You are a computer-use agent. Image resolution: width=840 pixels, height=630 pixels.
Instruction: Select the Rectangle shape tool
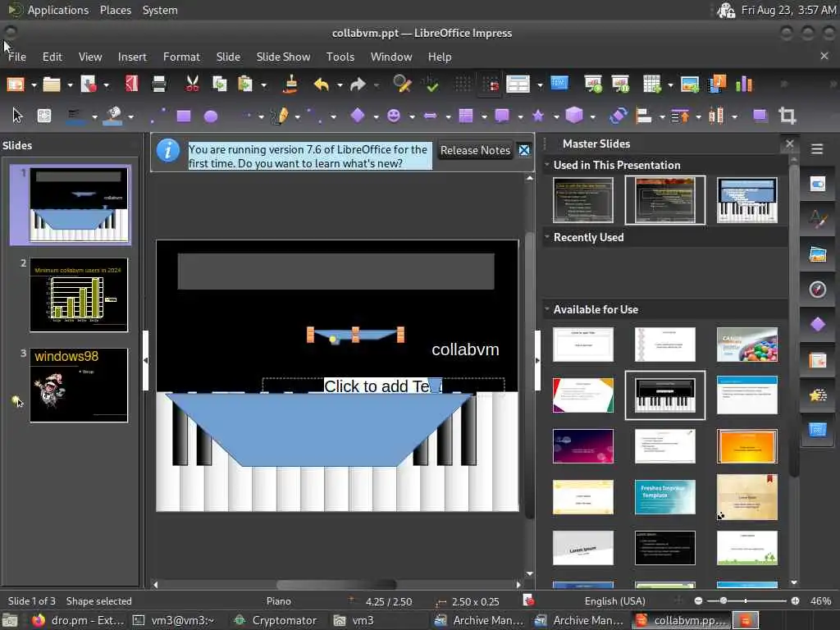[184, 116]
